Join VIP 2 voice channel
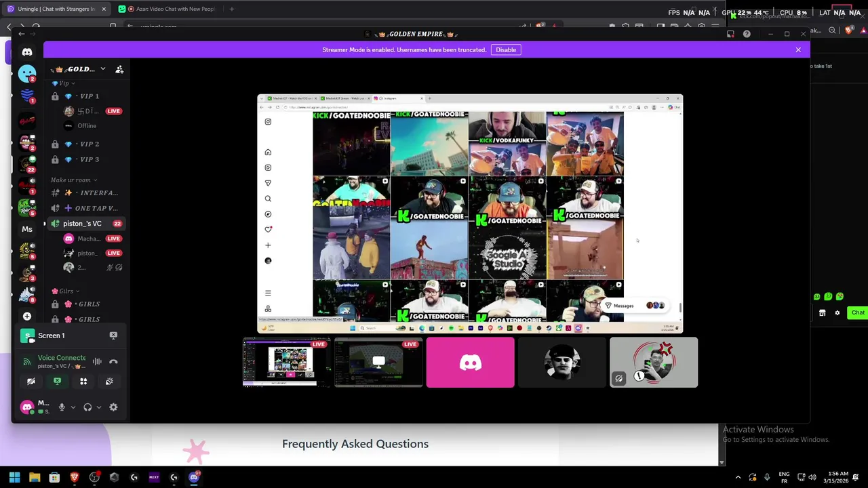 85,144
